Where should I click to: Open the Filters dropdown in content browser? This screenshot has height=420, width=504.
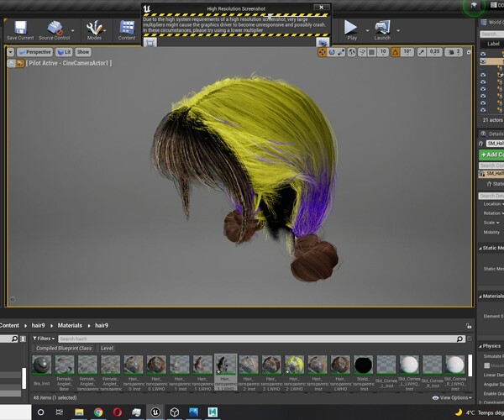(44, 339)
